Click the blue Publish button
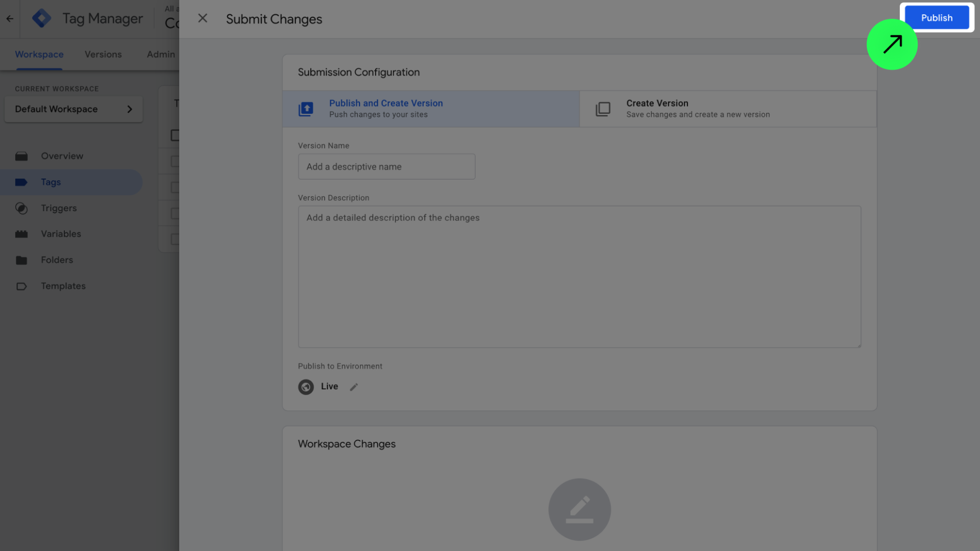Image resolution: width=980 pixels, height=551 pixels. (x=936, y=18)
